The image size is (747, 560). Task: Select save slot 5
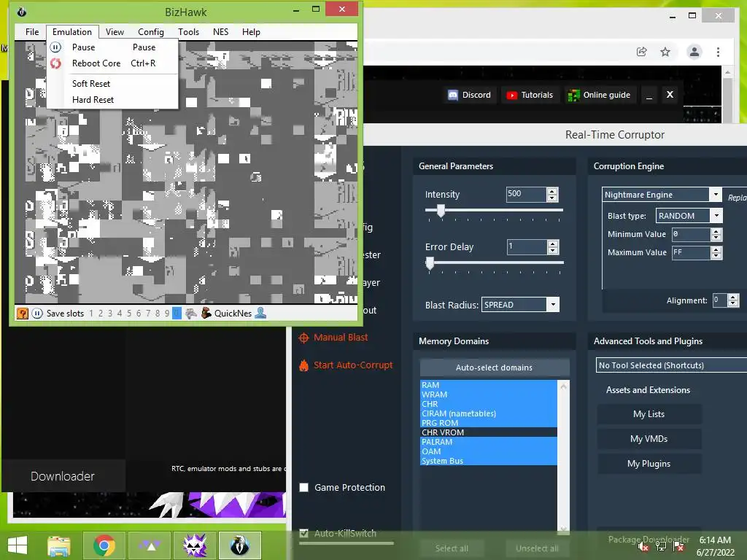point(128,314)
